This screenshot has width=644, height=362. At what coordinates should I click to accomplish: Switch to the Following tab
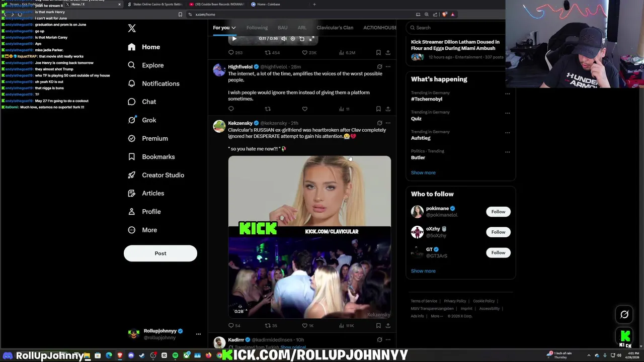coord(257,28)
